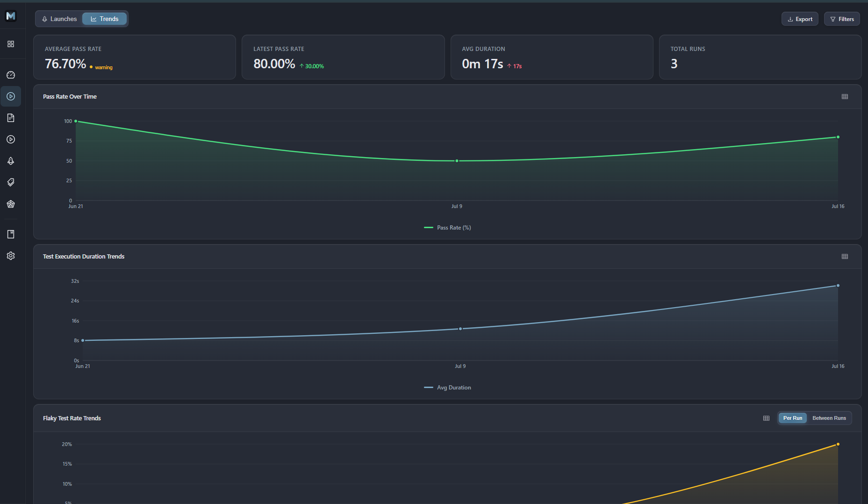Toggle the Avg Duration legend entry

point(447,388)
